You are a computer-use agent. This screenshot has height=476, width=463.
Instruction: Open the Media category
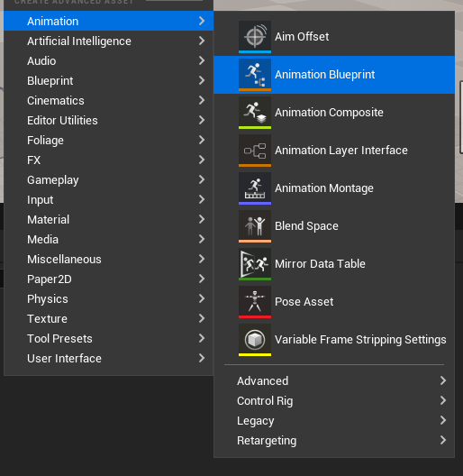coord(109,239)
